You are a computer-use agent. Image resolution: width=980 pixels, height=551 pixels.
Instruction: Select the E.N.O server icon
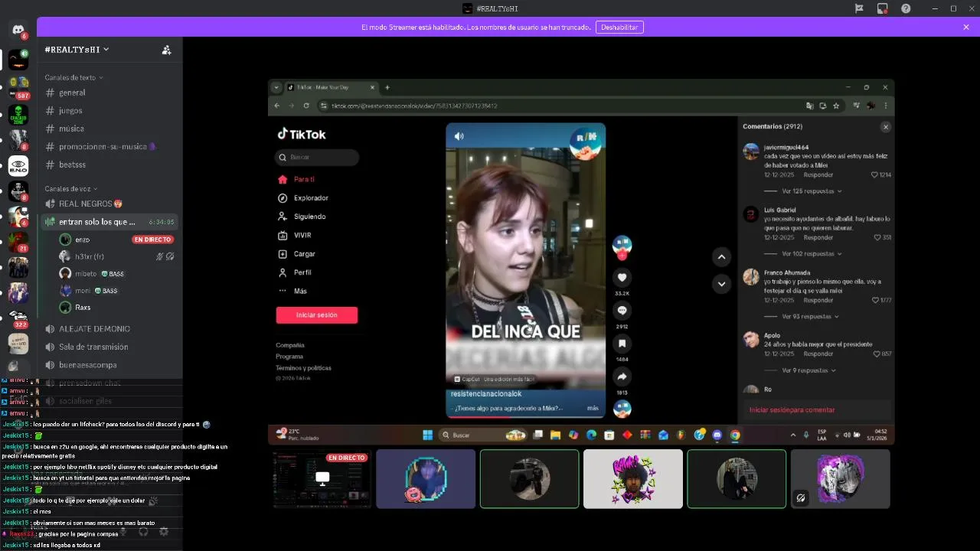(x=18, y=166)
